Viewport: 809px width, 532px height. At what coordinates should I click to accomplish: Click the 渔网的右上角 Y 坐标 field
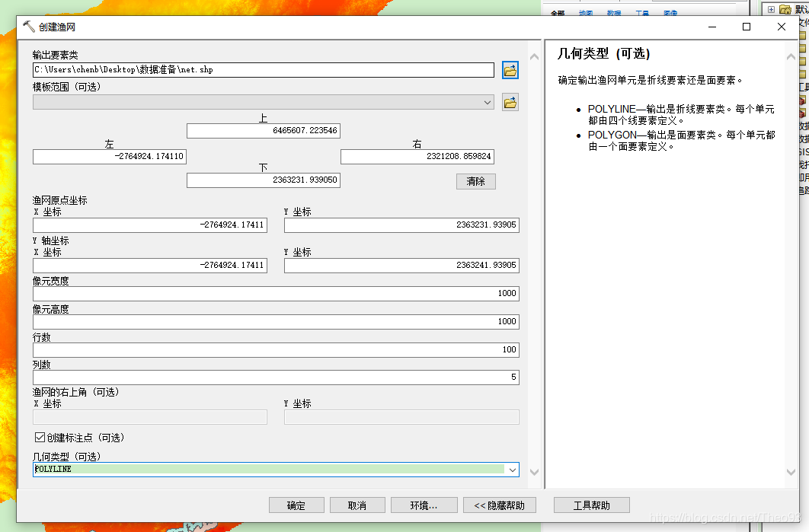coord(401,417)
